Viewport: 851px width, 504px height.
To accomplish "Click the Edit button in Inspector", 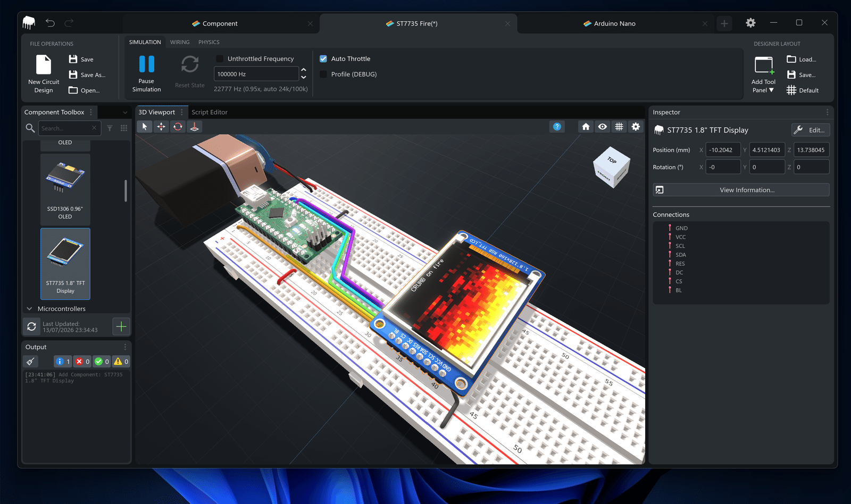I will pos(811,130).
